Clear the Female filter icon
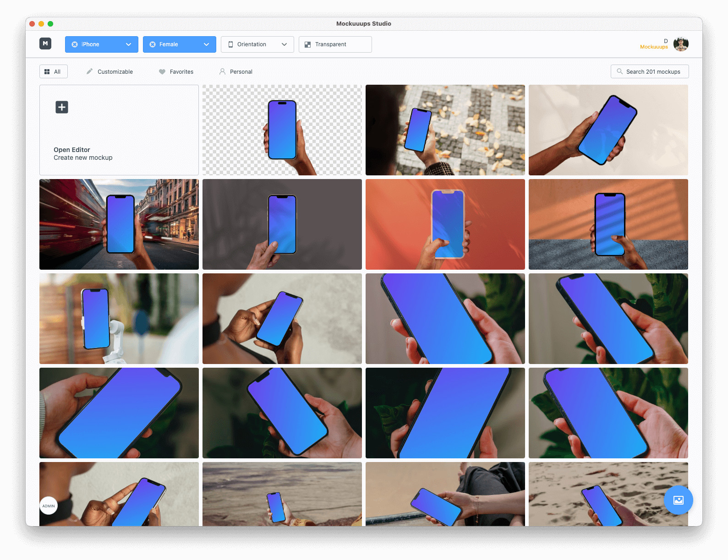The width and height of the screenshot is (728, 560). 153,44
